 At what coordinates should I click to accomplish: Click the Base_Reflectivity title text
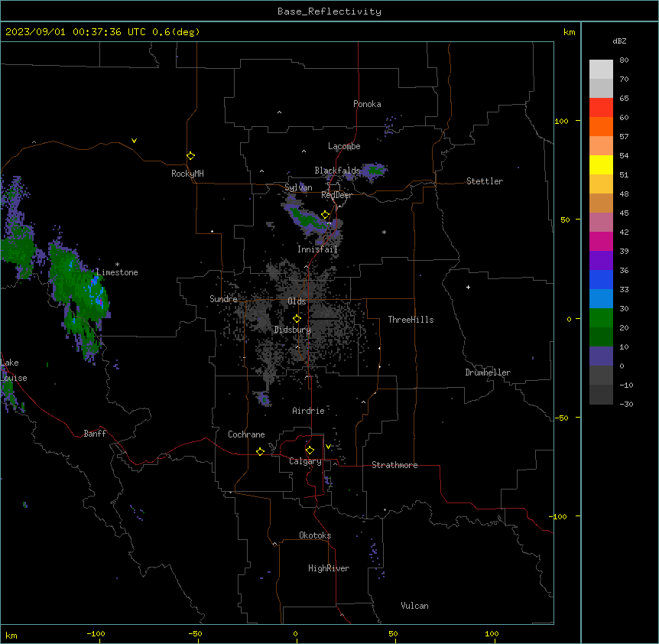point(329,11)
